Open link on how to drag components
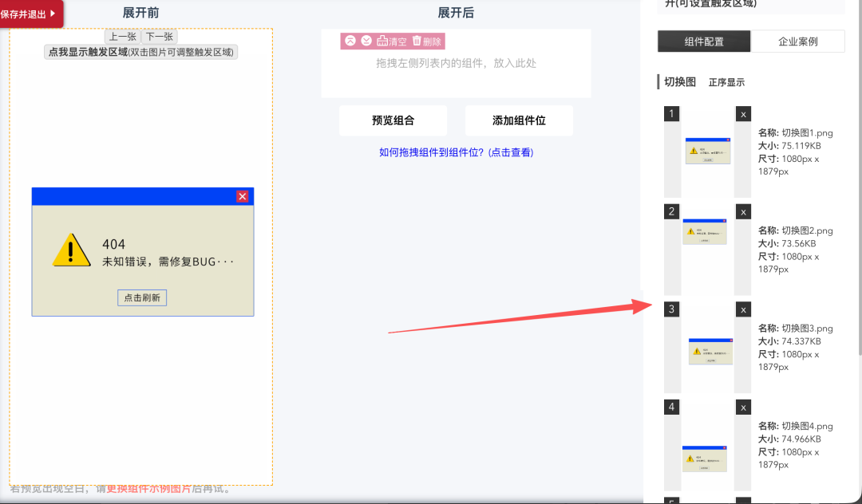Screen dimensions: 862x504 [x=457, y=152]
